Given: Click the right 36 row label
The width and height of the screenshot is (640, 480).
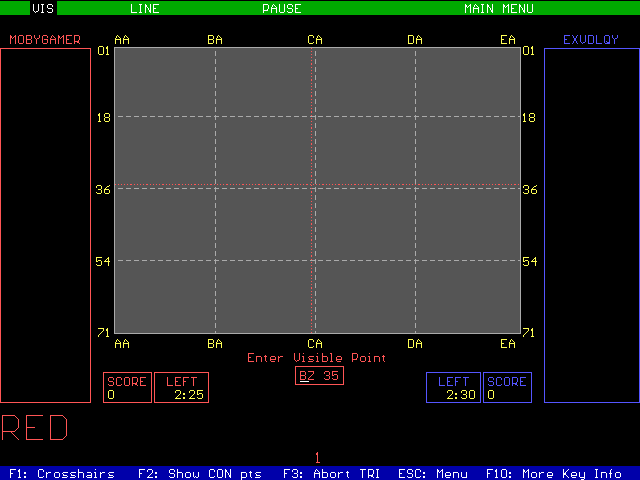Looking at the screenshot, I should 530,190.
